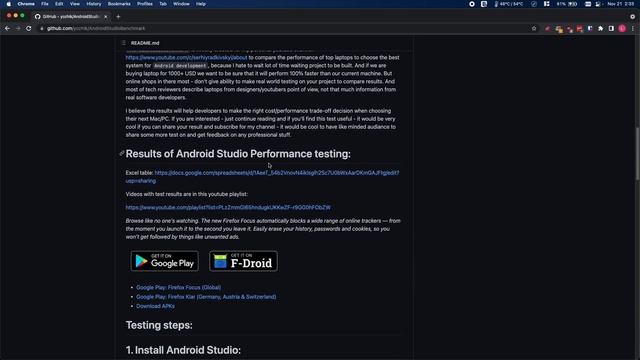Image resolution: width=640 pixels, height=360 pixels.
Task: Open a new browser tab
Action: click(118, 17)
